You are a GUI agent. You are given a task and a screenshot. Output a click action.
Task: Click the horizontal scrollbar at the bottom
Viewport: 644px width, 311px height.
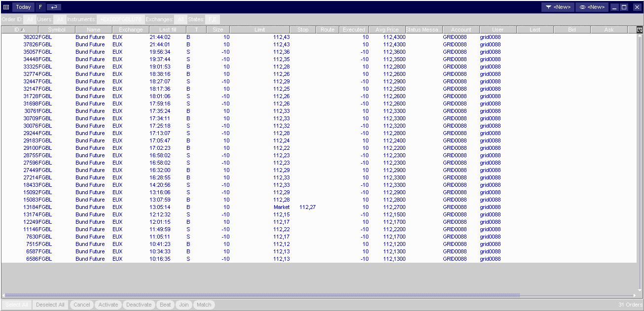[x=261, y=295]
